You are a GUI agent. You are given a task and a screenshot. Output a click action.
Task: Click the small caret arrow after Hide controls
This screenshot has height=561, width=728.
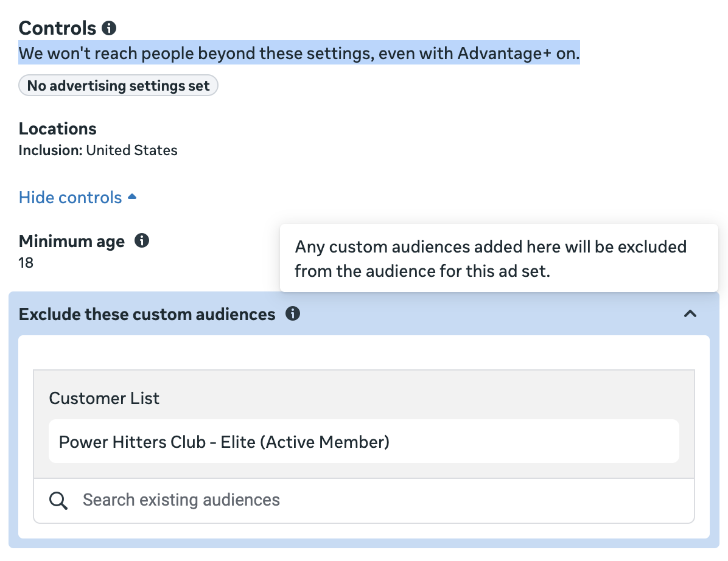[x=132, y=198]
